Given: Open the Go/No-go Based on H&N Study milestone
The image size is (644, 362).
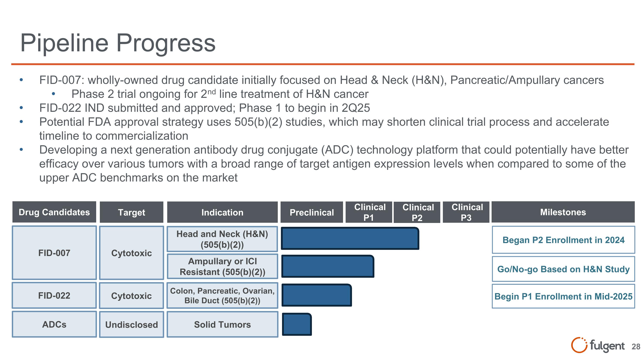Looking at the screenshot, I should tap(563, 269).
